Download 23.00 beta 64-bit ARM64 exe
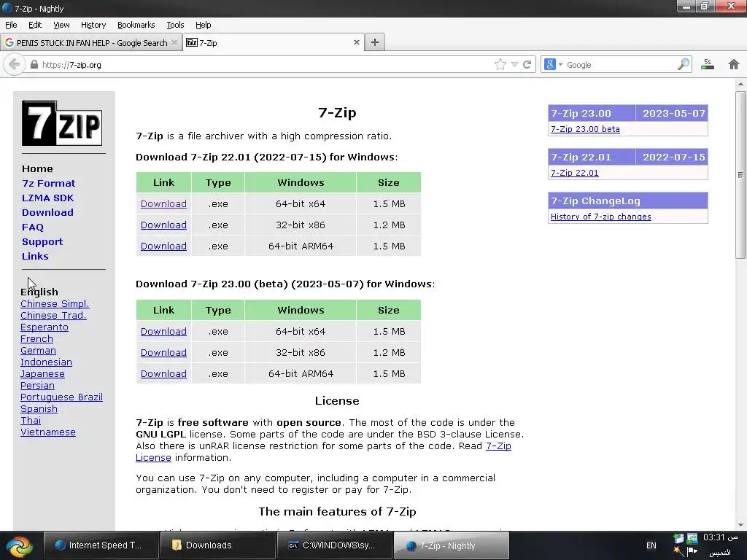 point(163,374)
